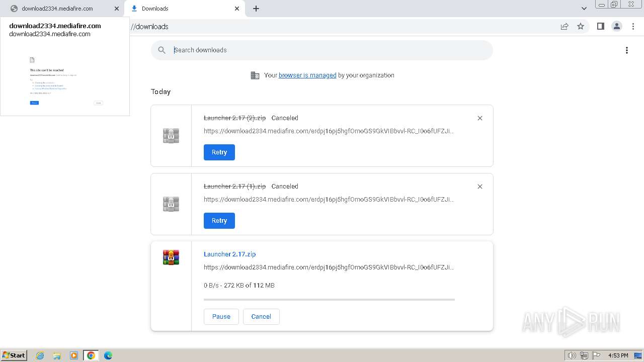Click the Chrome taskbar icon
This screenshot has height=362, width=644.
(x=91, y=355)
